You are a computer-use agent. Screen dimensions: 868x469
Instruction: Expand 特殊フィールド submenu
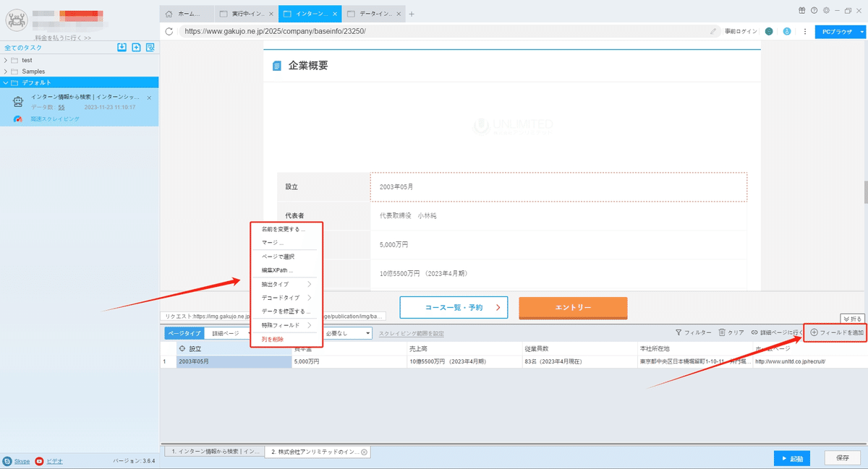tap(286, 325)
